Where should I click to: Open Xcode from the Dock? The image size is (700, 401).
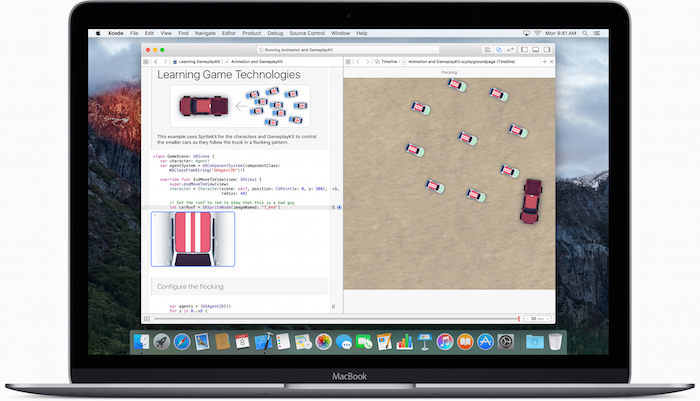click(x=263, y=343)
